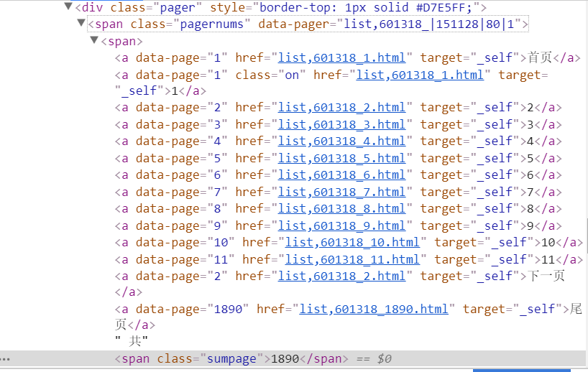This screenshot has width=588, height=372.
Task: Open list,601318_1.html link in class="on" anchor
Action: 420,75
